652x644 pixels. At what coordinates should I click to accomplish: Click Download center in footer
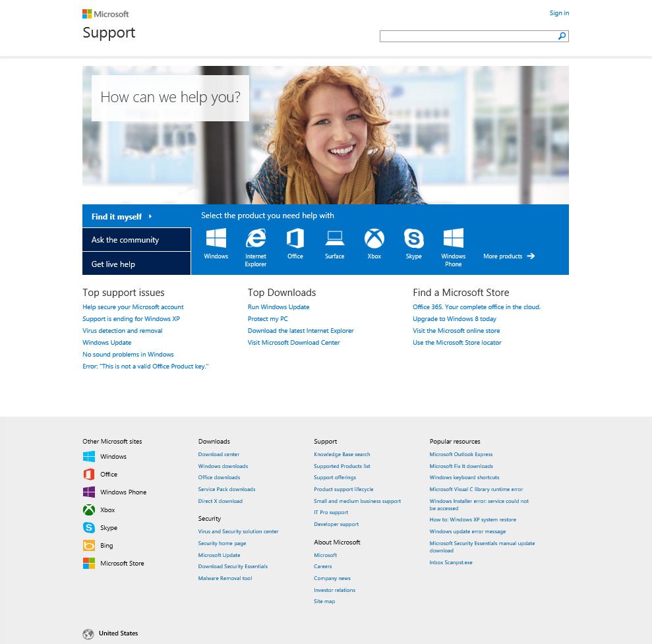(219, 454)
